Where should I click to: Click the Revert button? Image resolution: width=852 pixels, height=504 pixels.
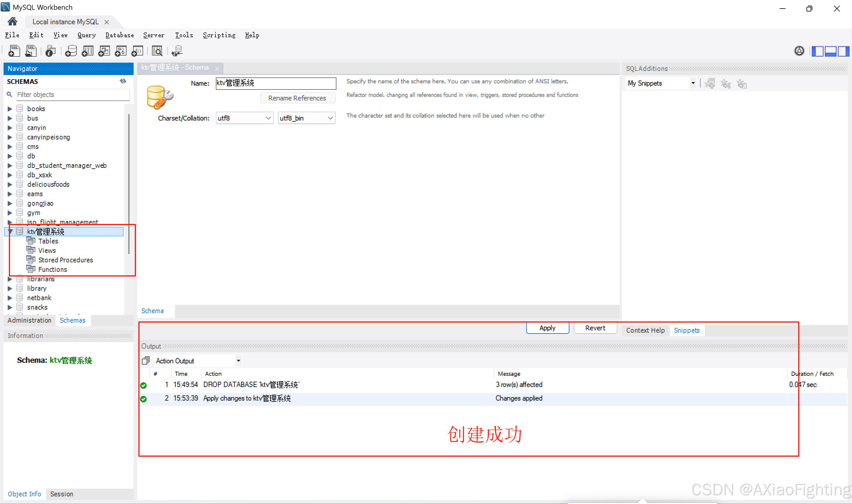(x=595, y=328)
